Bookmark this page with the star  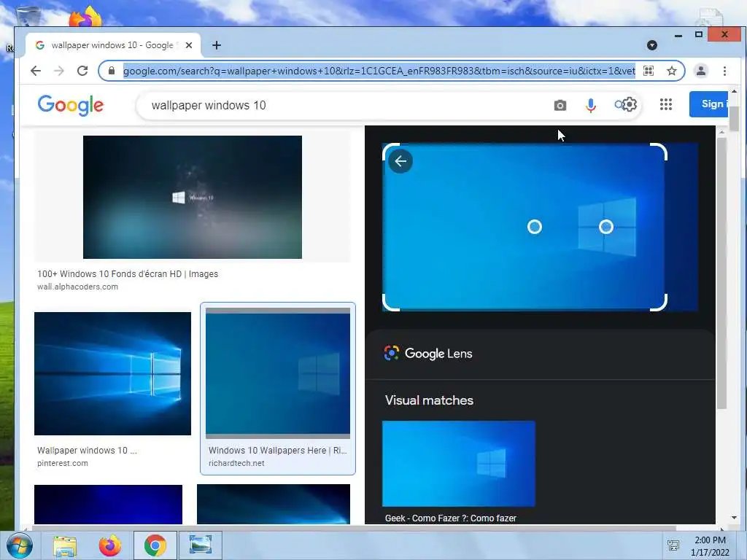pos(672,71)
